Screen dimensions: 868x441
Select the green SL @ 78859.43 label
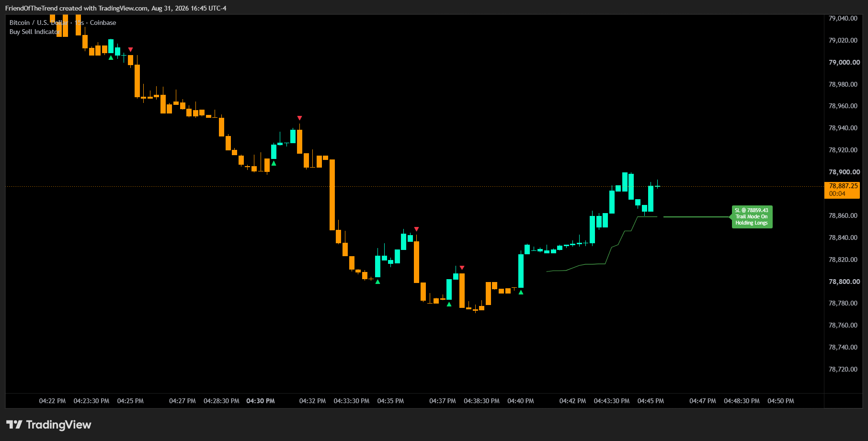(x=752, y=216)
